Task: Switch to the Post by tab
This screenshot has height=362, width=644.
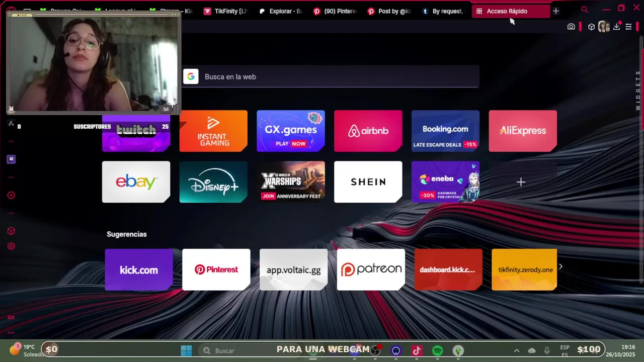Action: 389,11
